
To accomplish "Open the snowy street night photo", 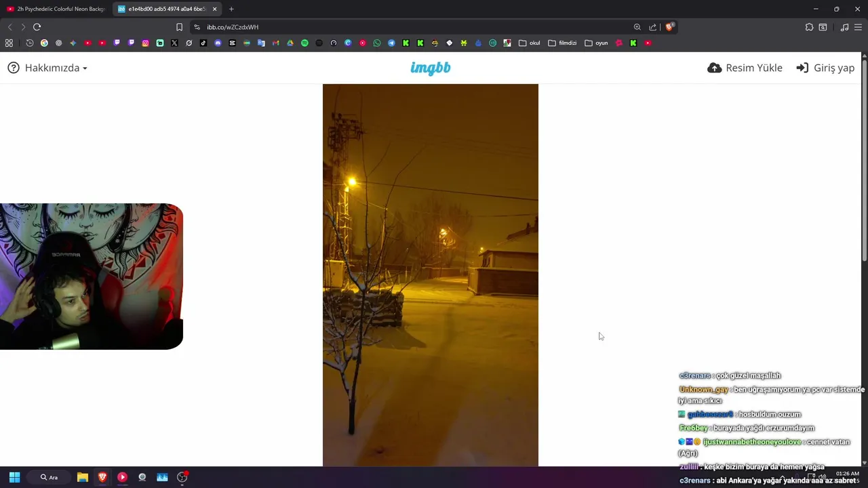I will point(431,275).
